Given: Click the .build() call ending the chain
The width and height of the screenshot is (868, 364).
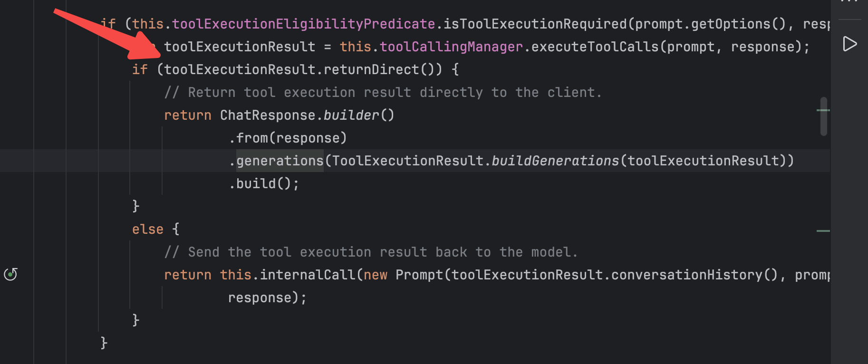Looking at the screenshot, I should pos(264,184).
